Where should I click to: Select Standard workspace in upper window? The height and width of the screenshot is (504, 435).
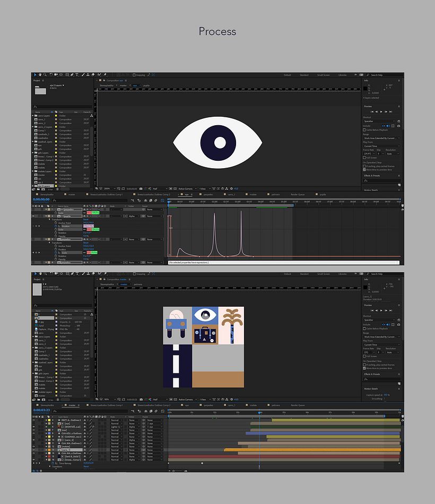(304, 75)
